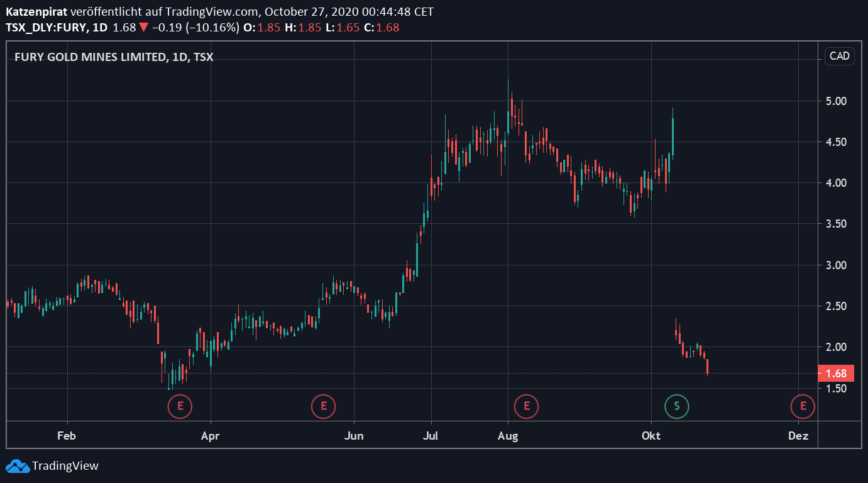The width and height of the screenshot is (868, 483).
Task: Click the 5.00 price axis label
Action: click(x=836, y=101)
